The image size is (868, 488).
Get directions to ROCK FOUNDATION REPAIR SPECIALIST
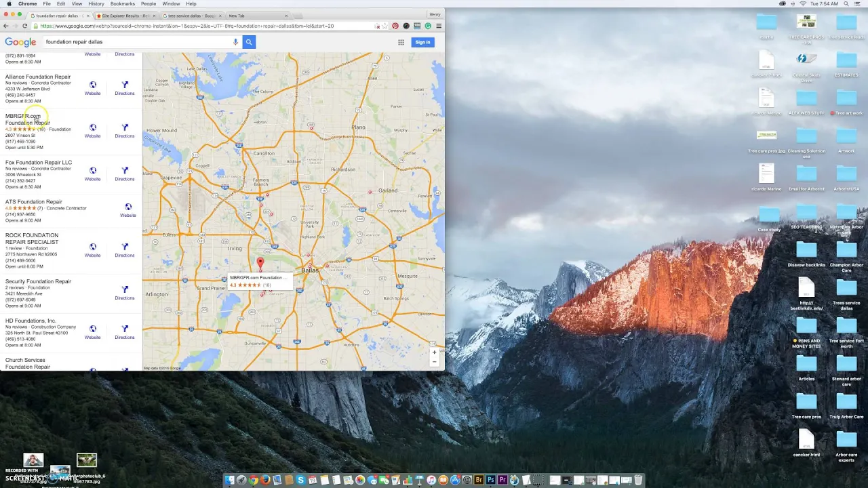[x=125, y=250]
